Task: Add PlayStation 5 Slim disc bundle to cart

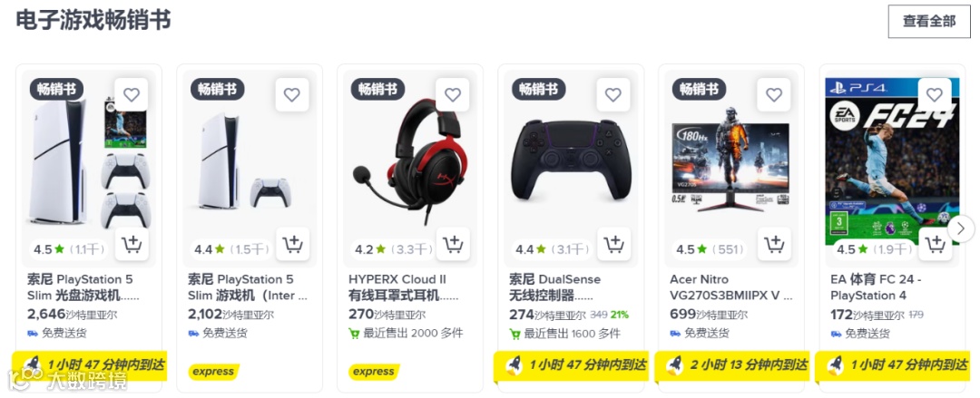Action: tap(132, 244)
